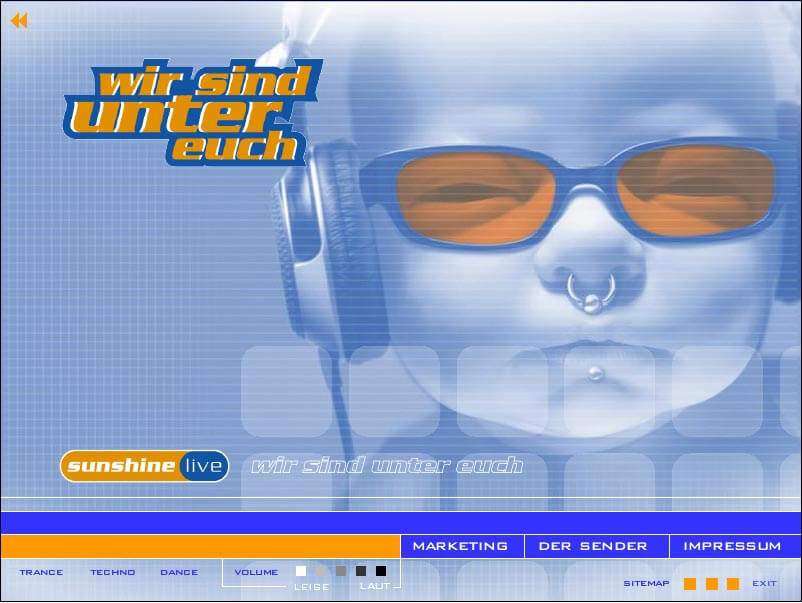Set volume to the black loudest square
The height and width of the screenshot is (603, 802).
click(x=381, y=571)
